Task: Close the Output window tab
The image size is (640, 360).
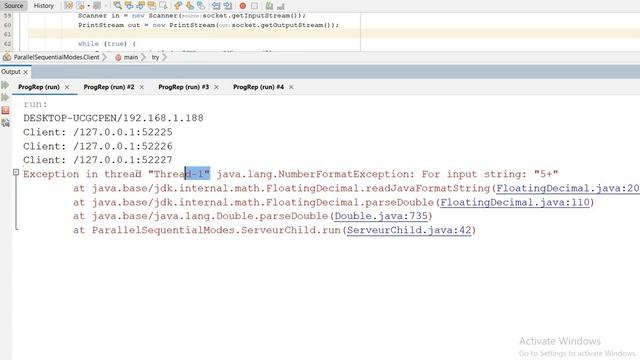Action: pyautogui.click(x=25, y=72)
